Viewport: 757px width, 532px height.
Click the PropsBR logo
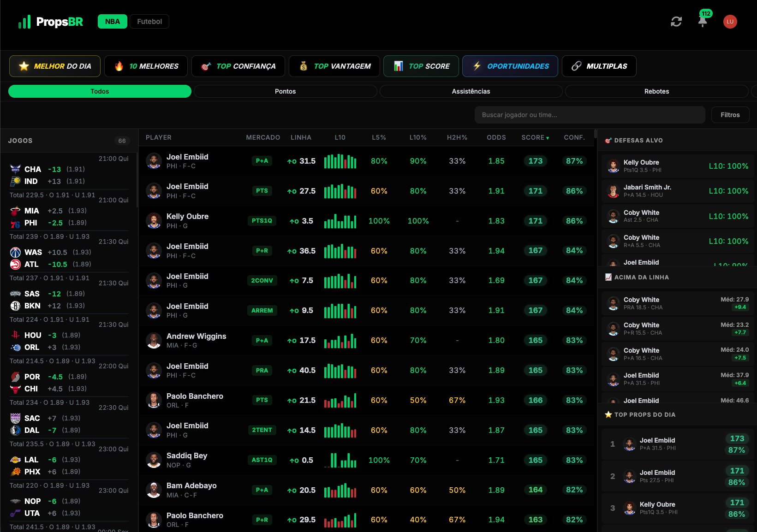51,22
